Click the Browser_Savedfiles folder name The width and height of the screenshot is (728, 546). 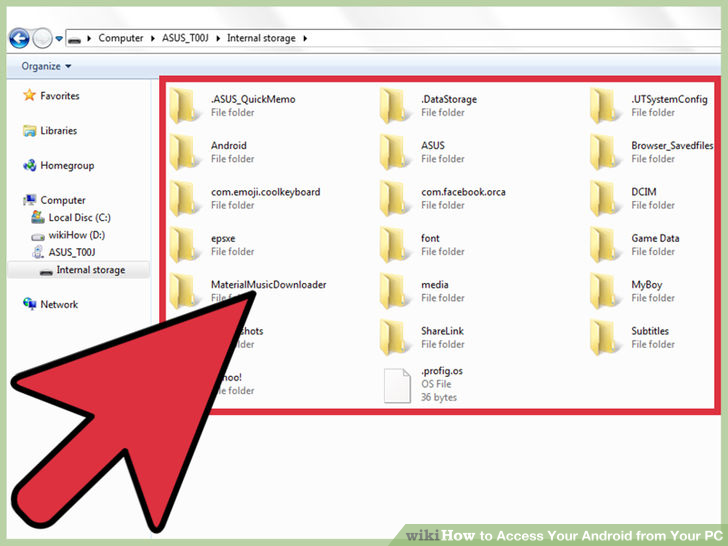(x=672, y=145)
